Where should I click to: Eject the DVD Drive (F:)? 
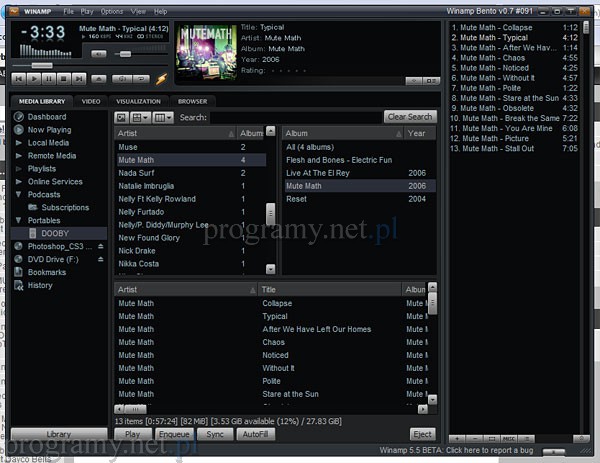coord(100,259)
